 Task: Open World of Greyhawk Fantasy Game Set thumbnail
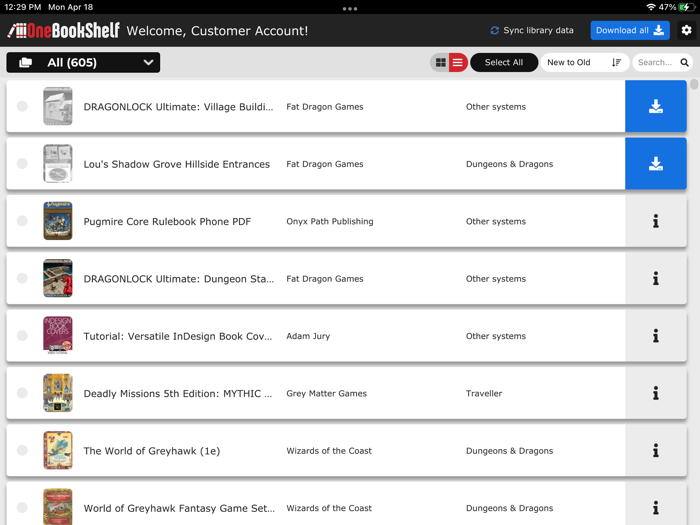(58, 507)
